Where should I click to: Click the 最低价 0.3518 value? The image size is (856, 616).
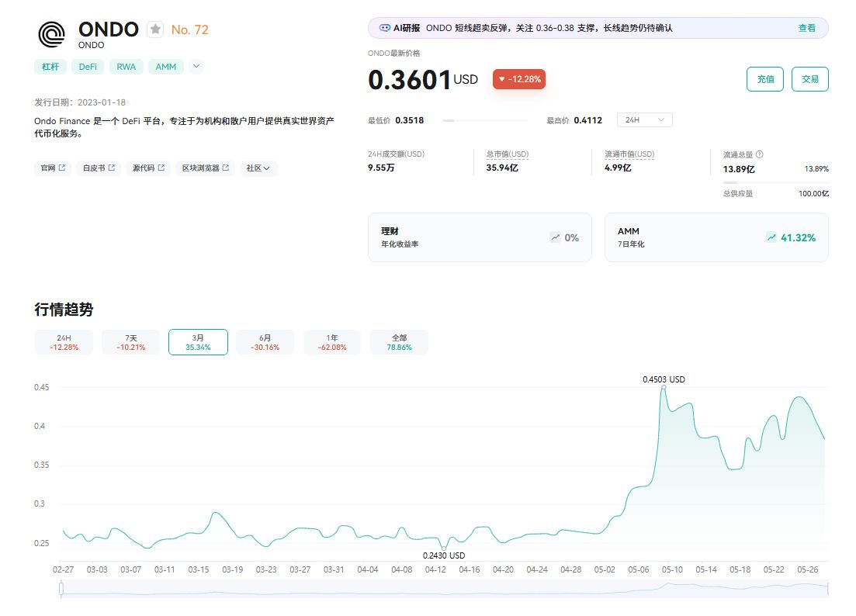(410, 120)
